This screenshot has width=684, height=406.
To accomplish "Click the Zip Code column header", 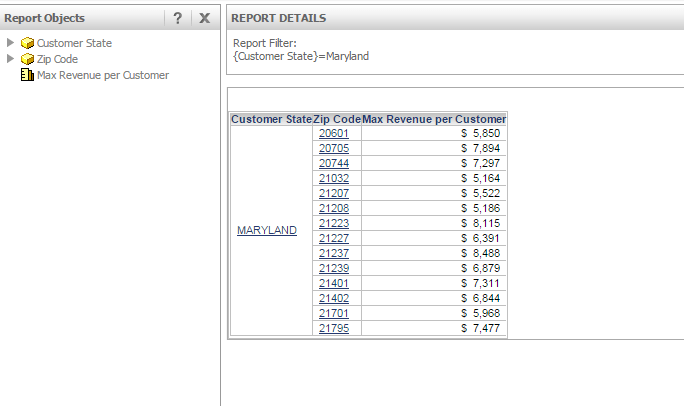I will 337,119.
